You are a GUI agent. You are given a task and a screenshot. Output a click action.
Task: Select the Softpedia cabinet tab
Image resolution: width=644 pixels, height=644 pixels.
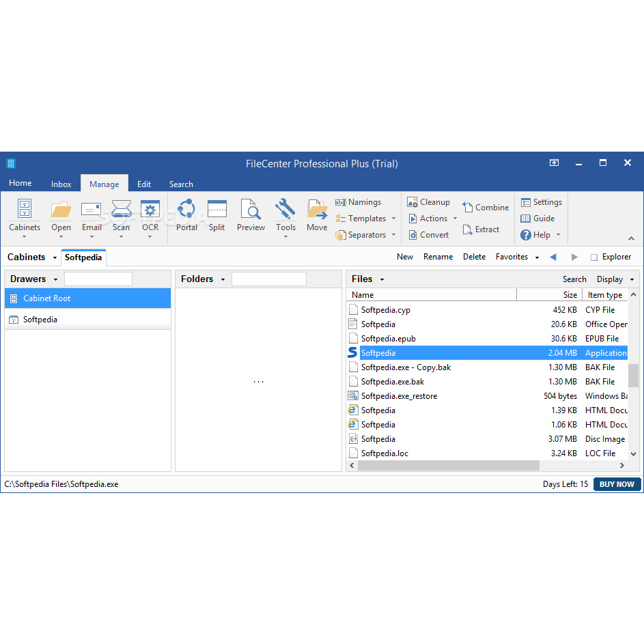click(x=83, y=257)
